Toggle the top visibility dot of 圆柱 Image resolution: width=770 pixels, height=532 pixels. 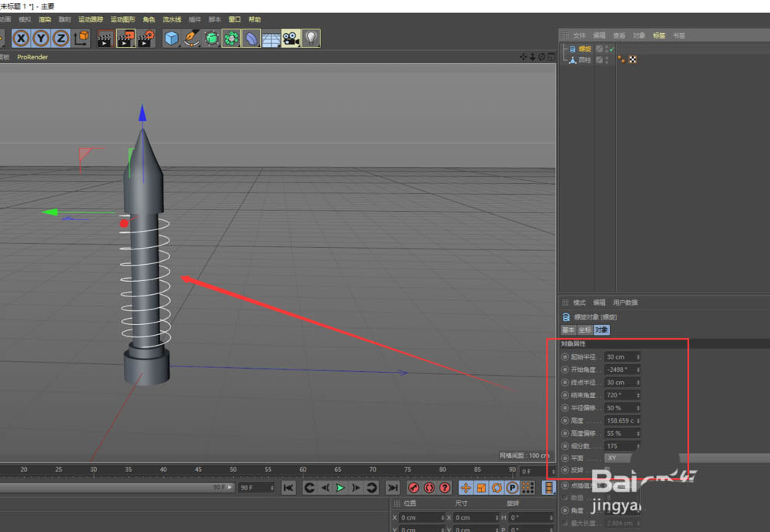[x=605, y=57]
